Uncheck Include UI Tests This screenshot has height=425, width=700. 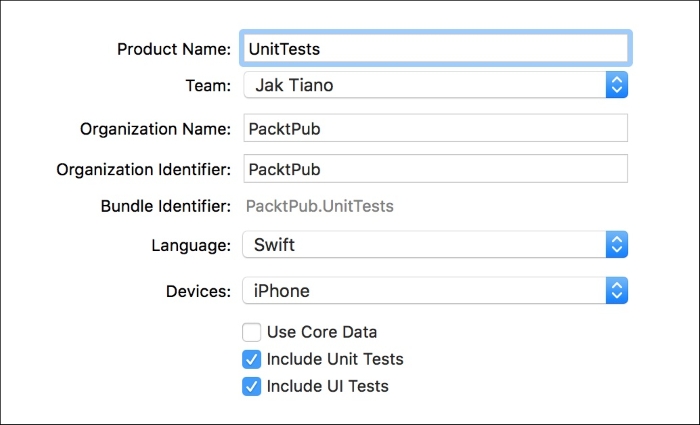pos(251,387)
